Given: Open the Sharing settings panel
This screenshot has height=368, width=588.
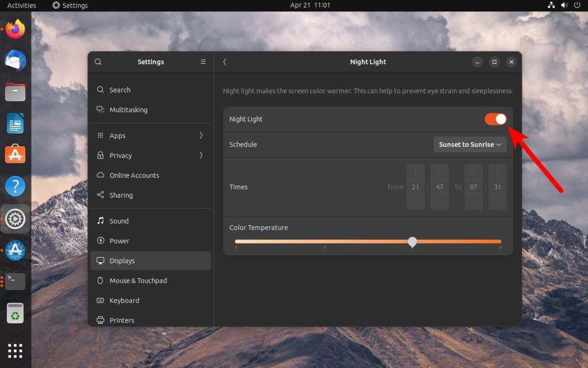Looking at the screenshot, I should 151,195.
